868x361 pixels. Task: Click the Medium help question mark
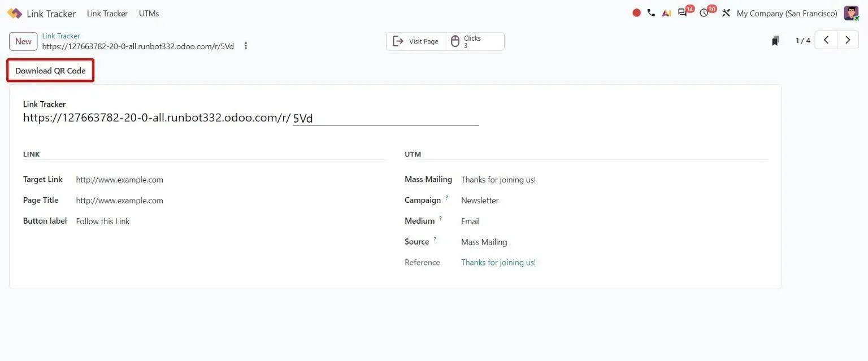coord(440,219)
